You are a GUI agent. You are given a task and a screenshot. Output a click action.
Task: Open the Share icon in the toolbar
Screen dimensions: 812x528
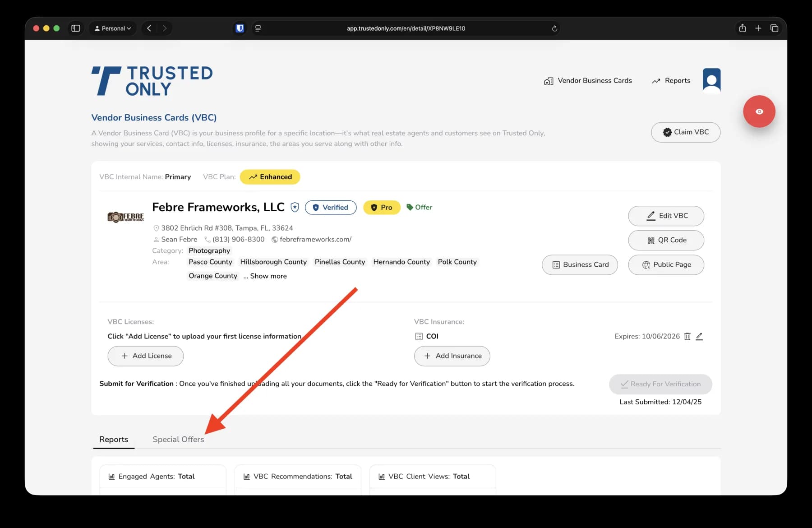point(743,28)
